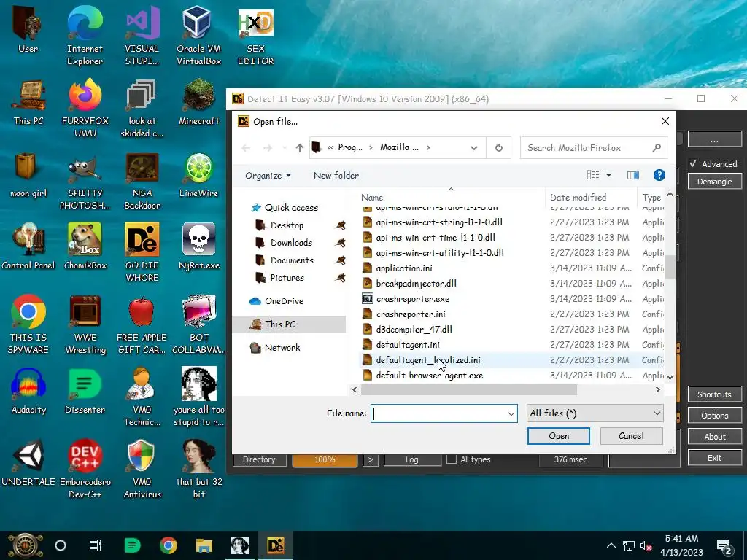Select the UNDERTALE Unity icon
The image size is (747, 560).
click(x=28, y=463)
